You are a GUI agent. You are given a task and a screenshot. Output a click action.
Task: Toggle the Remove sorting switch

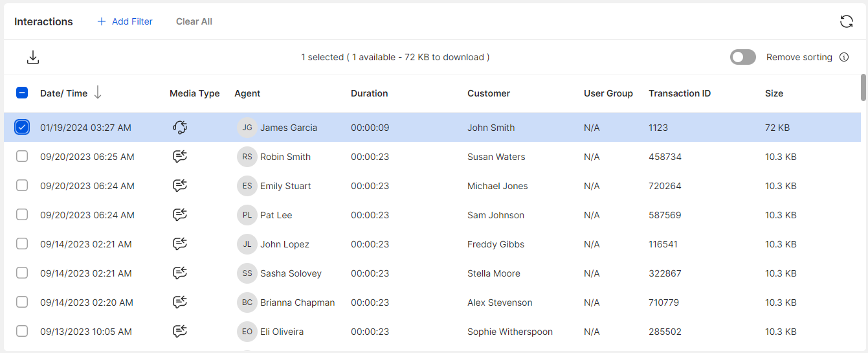pyautogui.click(x=743, y=57)
